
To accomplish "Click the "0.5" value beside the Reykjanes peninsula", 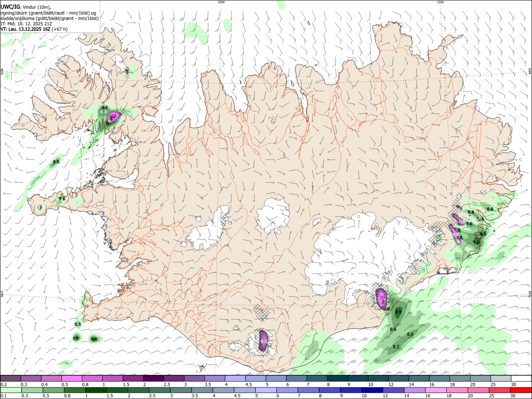I will point(78,324).
